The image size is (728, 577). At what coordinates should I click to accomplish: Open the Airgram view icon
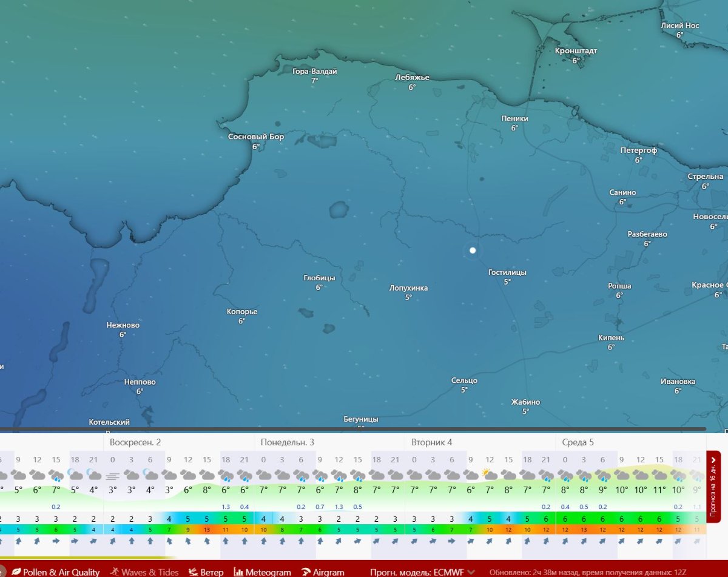pos(306,572)
